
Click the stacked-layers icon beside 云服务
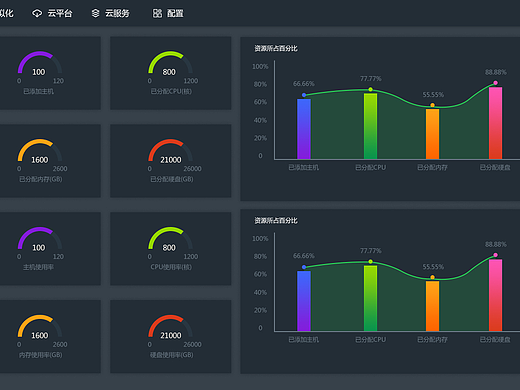pyautogui.click(x=96, y=13)
